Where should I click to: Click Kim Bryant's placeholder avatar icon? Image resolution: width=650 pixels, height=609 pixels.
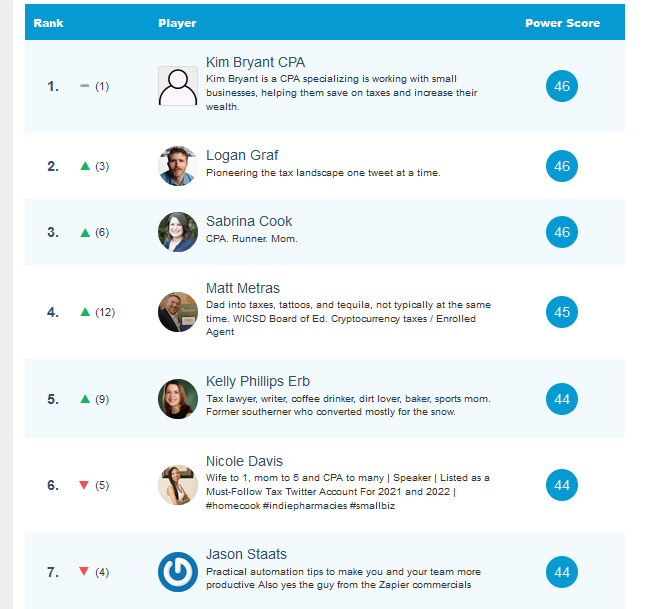tap(178, 86)
